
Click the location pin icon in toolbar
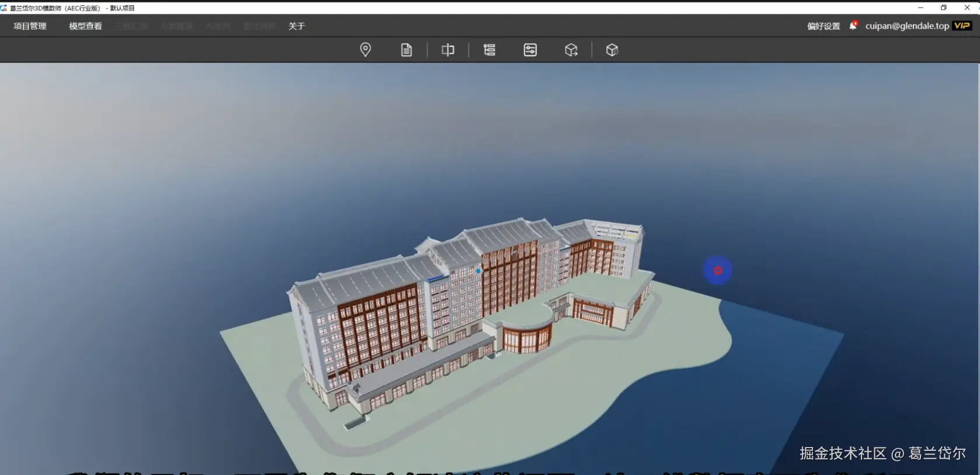(x=365, y=50)
